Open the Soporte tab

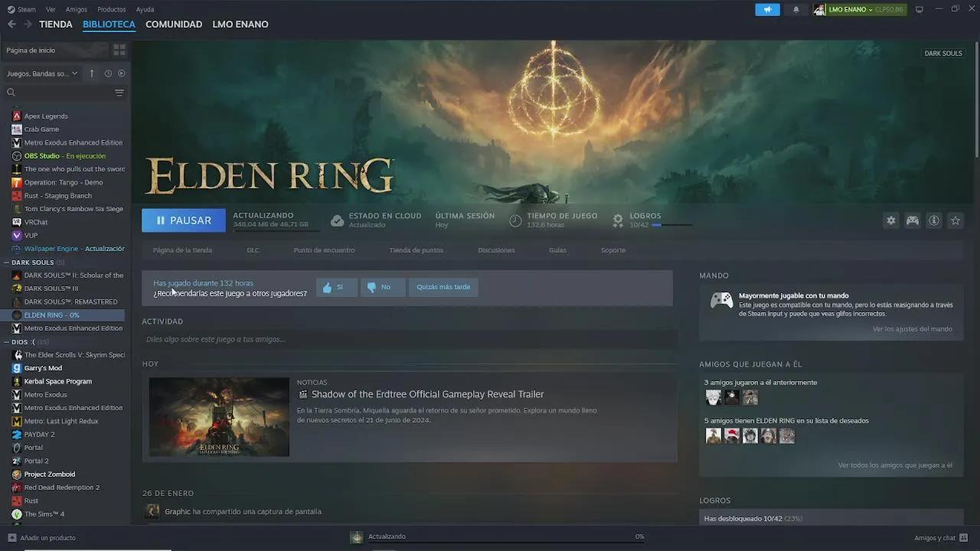pyautogui.click(x=613, y=250)
